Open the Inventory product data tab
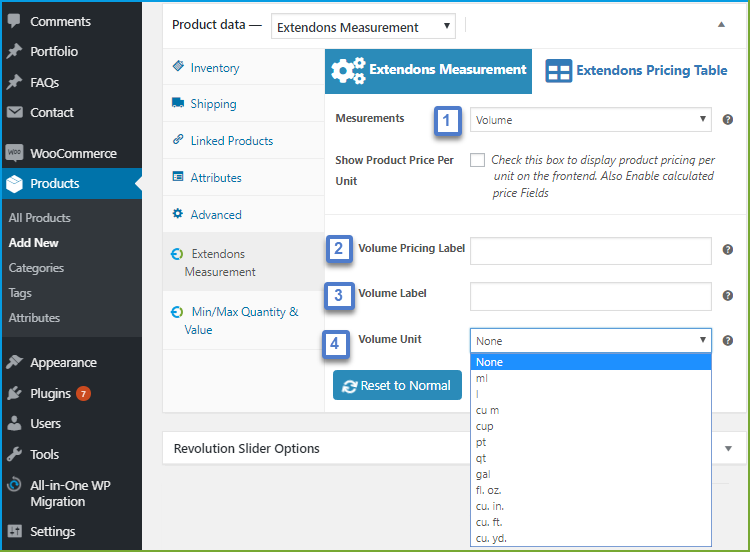 (243, 67)
